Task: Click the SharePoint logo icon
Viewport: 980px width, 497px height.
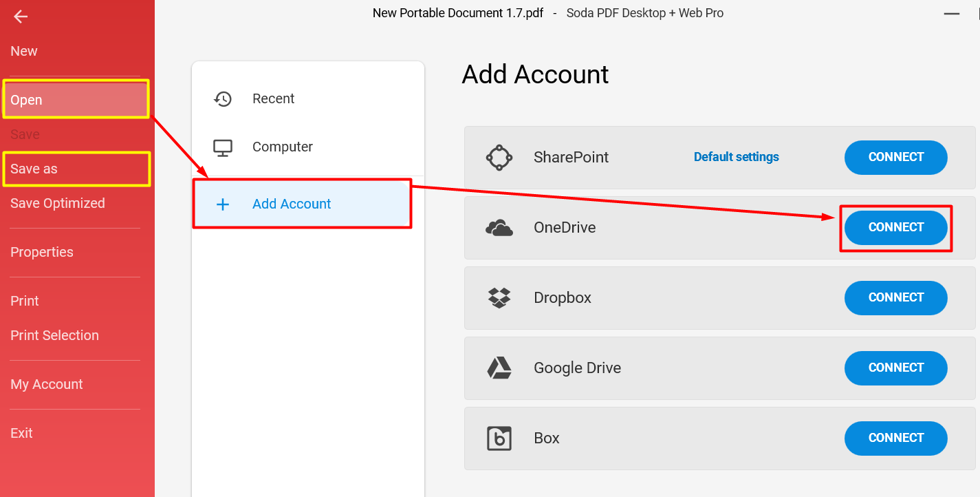Action: tap(499, 157)
